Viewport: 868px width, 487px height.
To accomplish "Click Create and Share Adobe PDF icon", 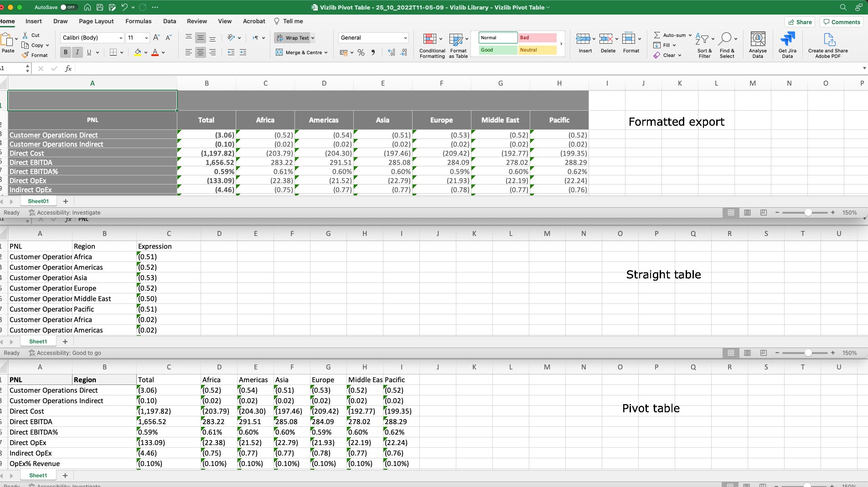I will 829,39.
